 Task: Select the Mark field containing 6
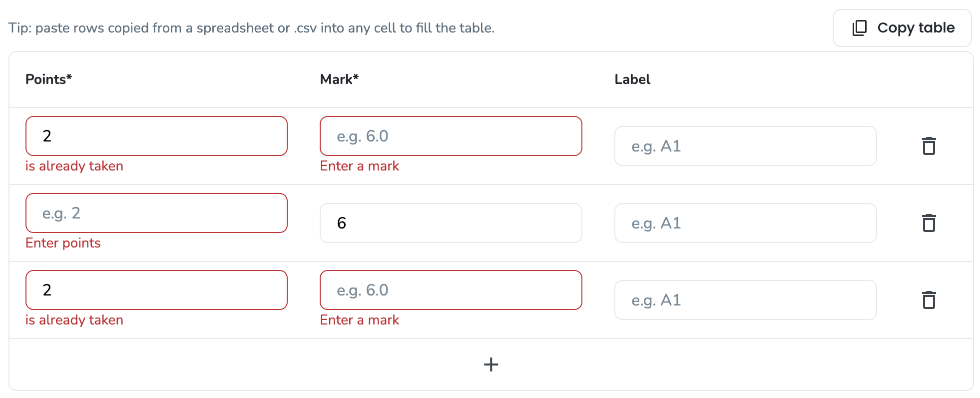451,223
